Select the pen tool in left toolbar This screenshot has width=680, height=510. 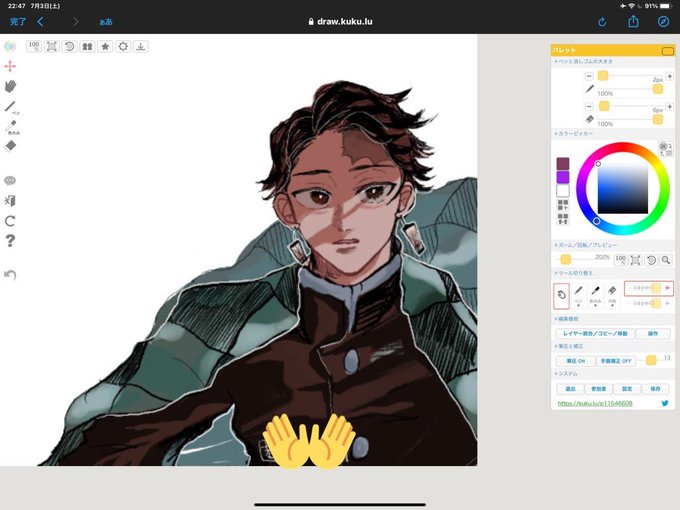point(11,107)
